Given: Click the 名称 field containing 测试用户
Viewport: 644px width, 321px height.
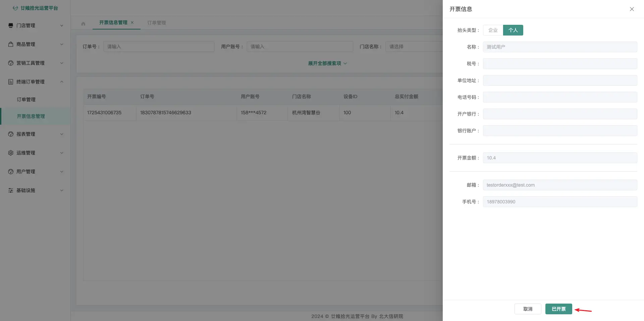Looking at the screenshot, I should 560,47.
